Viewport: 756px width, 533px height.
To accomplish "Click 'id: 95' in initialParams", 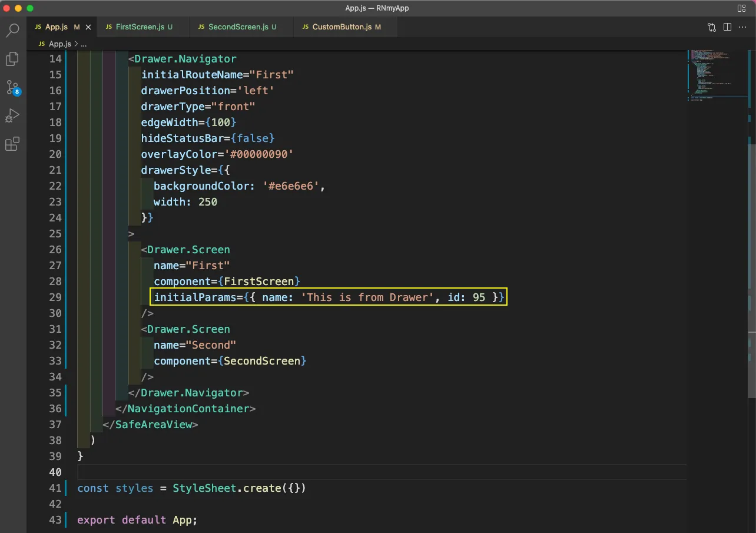I will click(467, 297).
